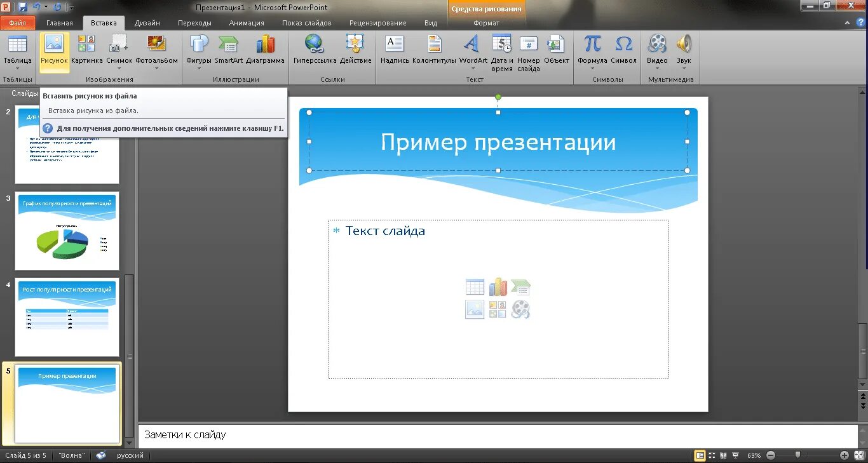
Task: Switch to slide sorter view
Action: (x=712, y=455)
